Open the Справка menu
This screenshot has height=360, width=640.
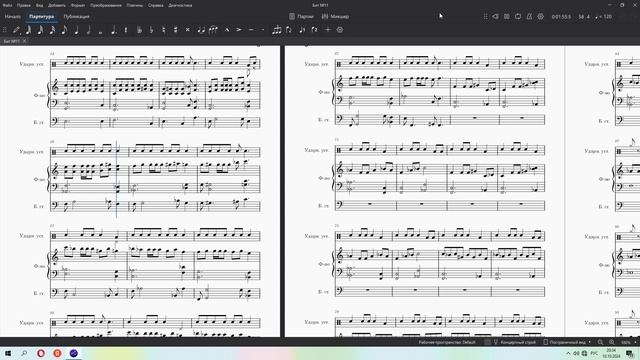pos(156,5)
